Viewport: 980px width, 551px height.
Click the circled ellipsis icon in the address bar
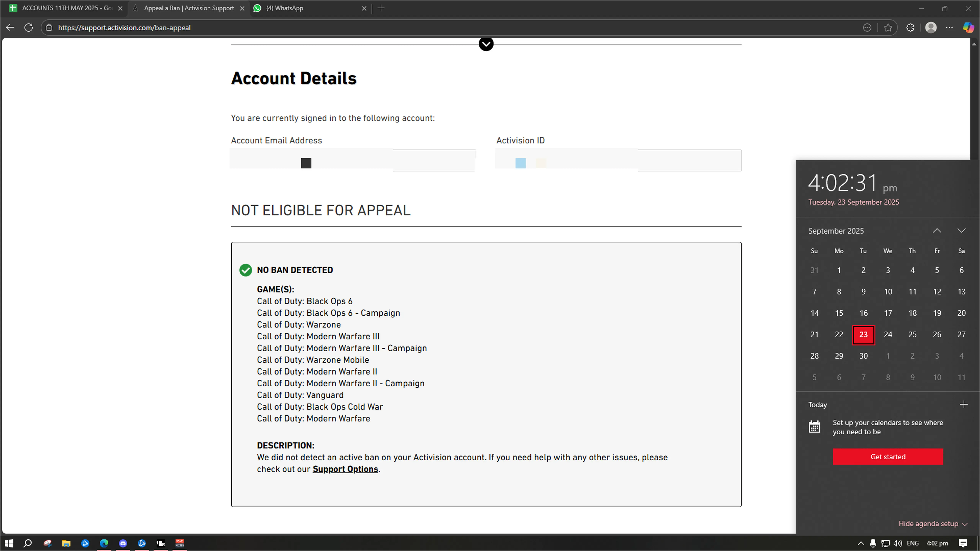pos(867,27)
